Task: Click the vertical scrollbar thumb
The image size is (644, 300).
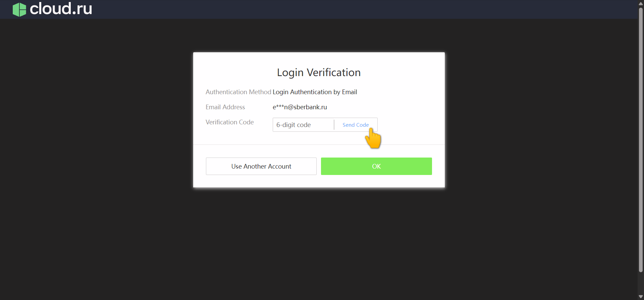Action: [641, 139]
